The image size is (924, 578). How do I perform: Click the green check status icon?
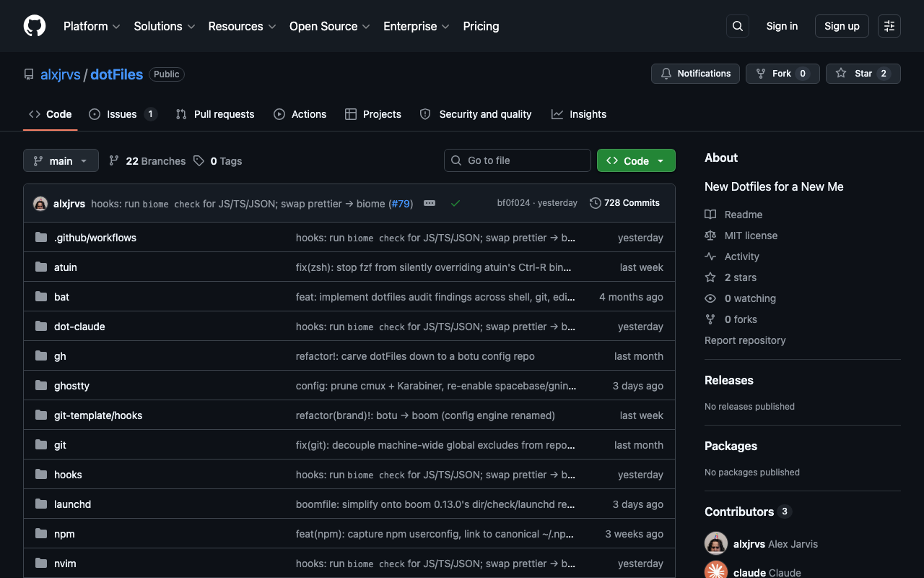(456, 203)
